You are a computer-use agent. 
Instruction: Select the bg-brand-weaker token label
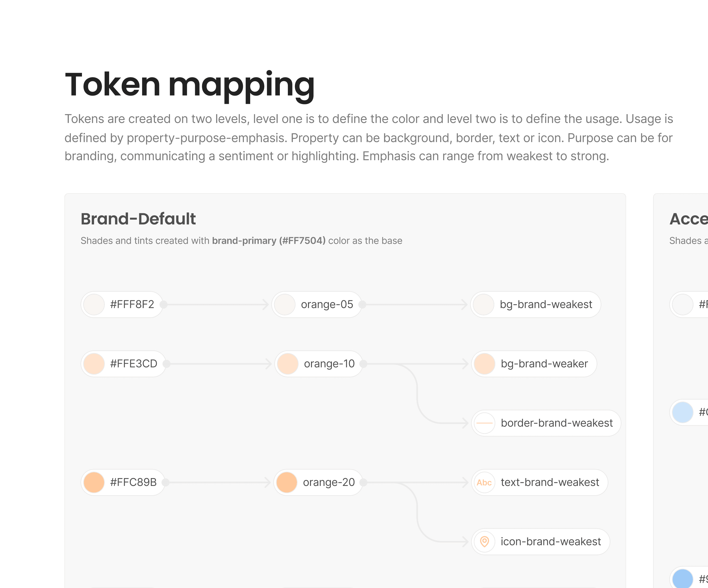[544, 364]
